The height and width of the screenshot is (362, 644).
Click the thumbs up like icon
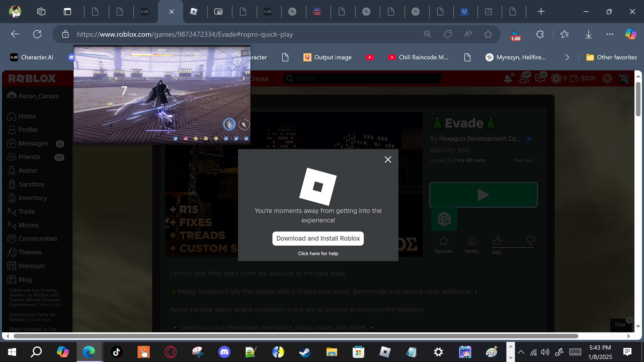[497, 241]
